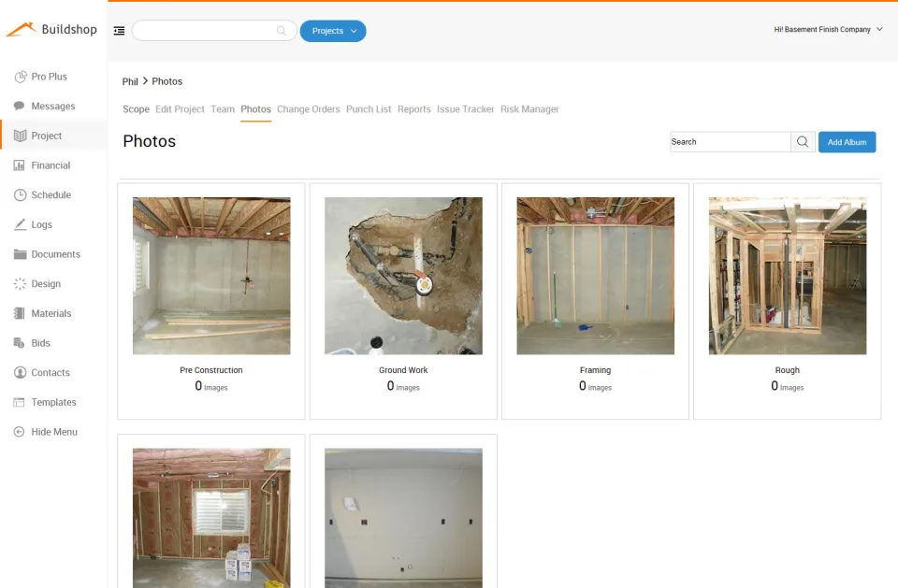Go to Messages in sidebar
The height and width of the screenshot is (588, 898).
pos(53,107)
